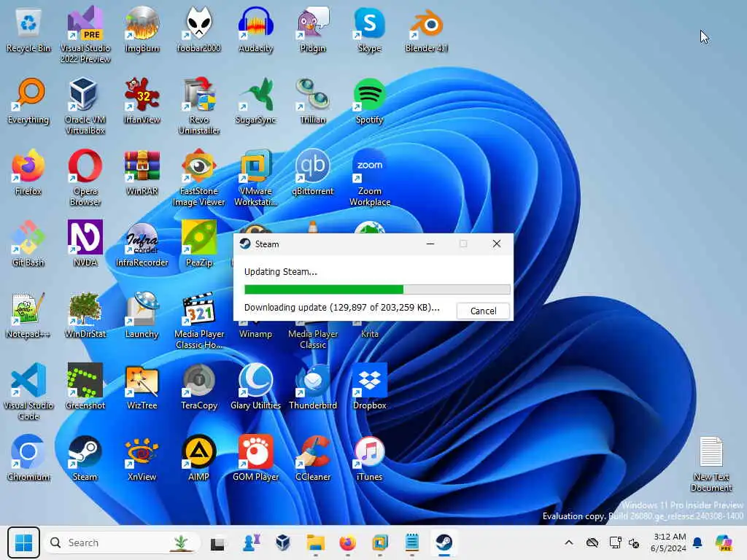
Task: Select the GOM Player desktop icon
Action: pyautogui.click(x=256, y=458)
